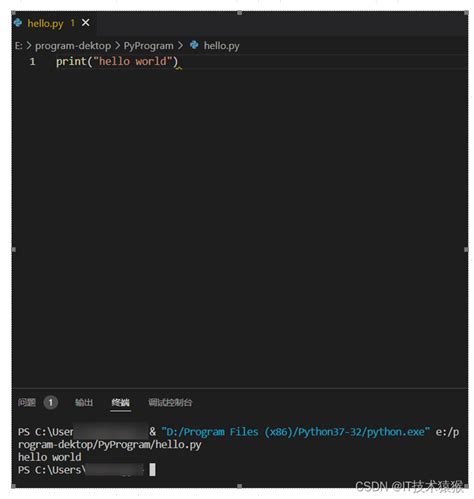Click the hello.py breadcrumb file entry
This screenshot has height=499, width=474.
coord(221,46)
